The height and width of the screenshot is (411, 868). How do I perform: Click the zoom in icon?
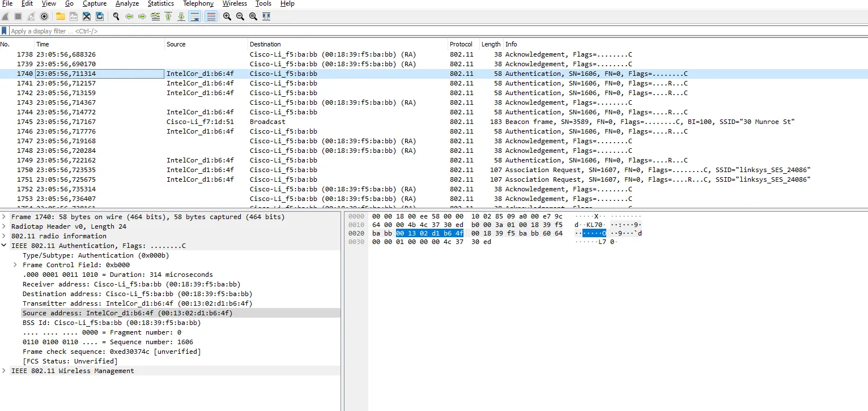click(x=227, y=16)
